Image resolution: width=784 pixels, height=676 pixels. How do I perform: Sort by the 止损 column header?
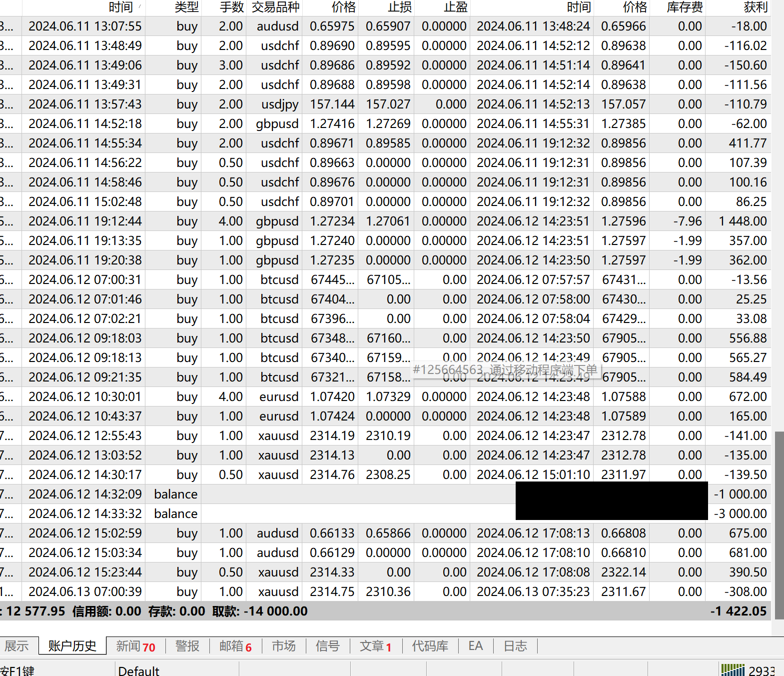point(386,7)
